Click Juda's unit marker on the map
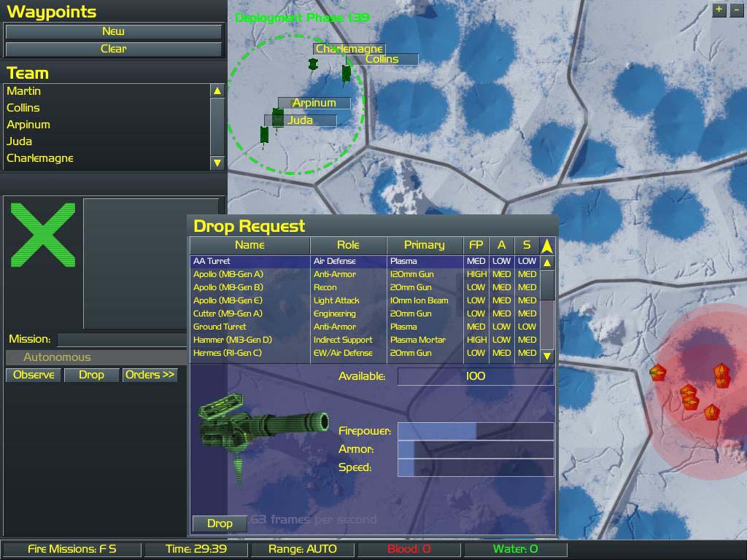 pos(263,133)
